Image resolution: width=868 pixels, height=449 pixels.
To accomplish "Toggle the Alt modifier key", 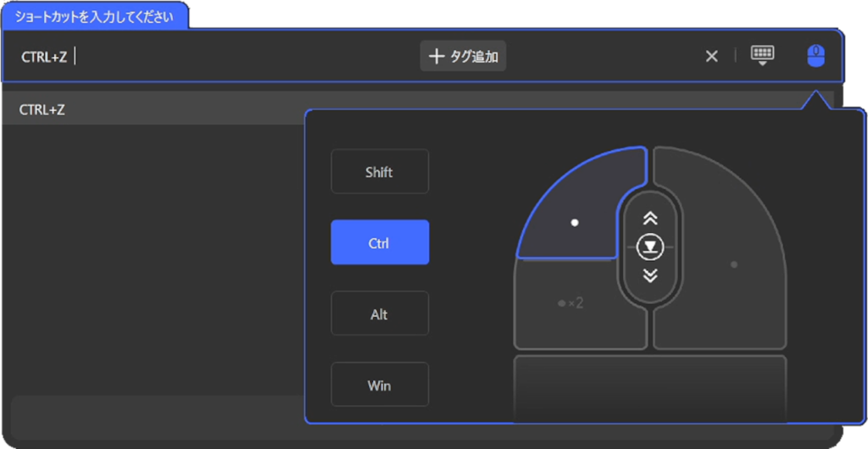I will 379,314.
